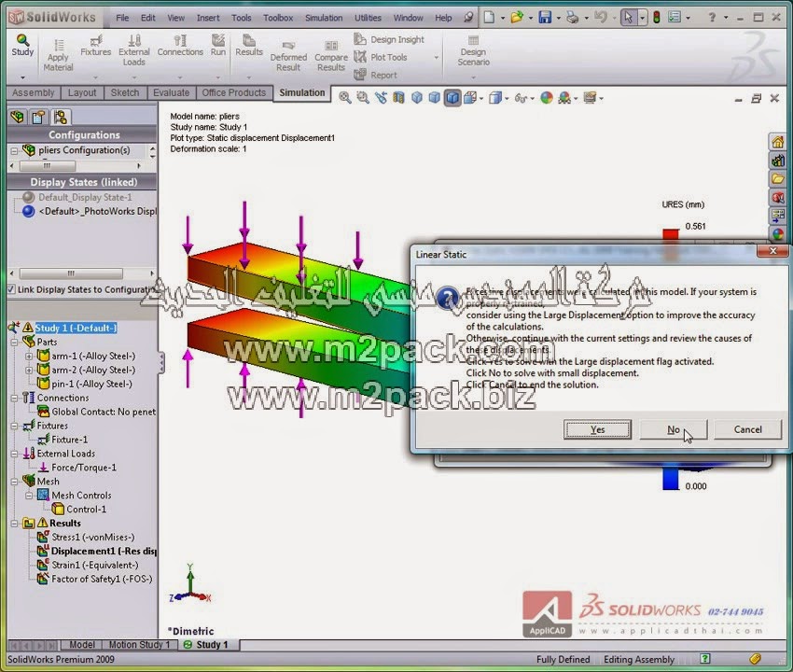Open the Save button dropdown arrow
The height and width of the screenshot is (672, 793).
(558, 18)
